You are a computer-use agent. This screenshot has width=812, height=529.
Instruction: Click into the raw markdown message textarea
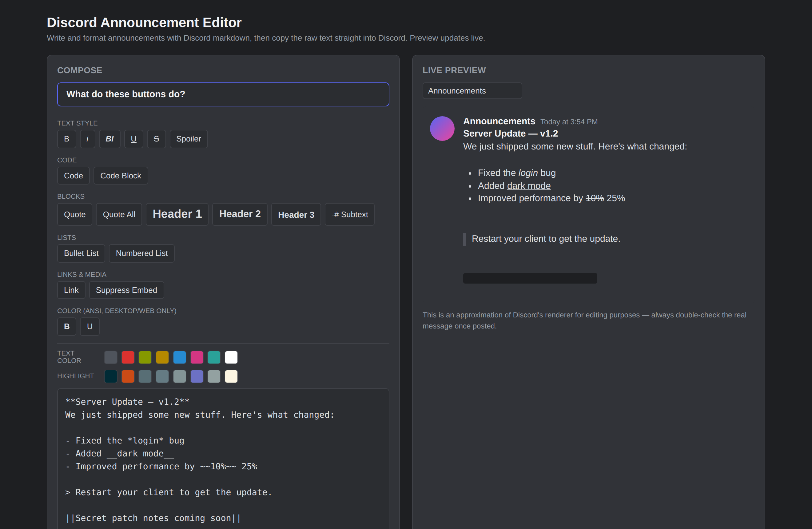click(223, 459)
